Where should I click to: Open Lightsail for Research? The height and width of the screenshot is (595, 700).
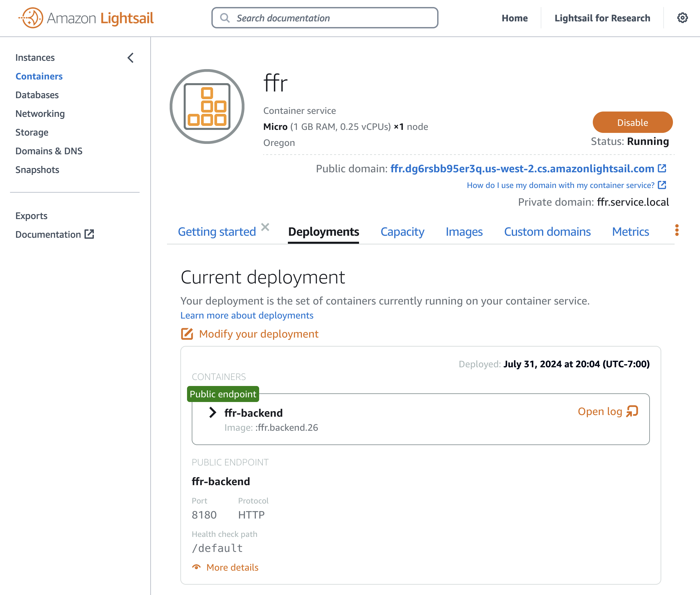pyautogui.click(x=602, y=18)
